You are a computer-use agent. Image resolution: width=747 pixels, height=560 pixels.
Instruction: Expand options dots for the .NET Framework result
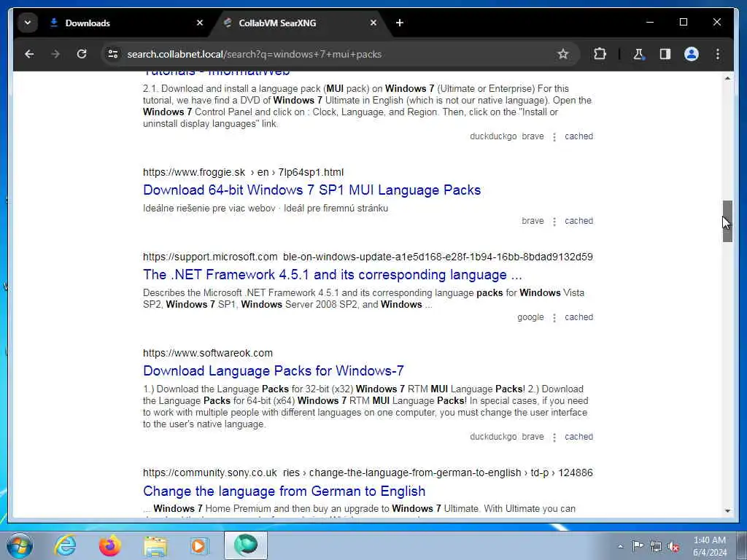coord(554,318)
